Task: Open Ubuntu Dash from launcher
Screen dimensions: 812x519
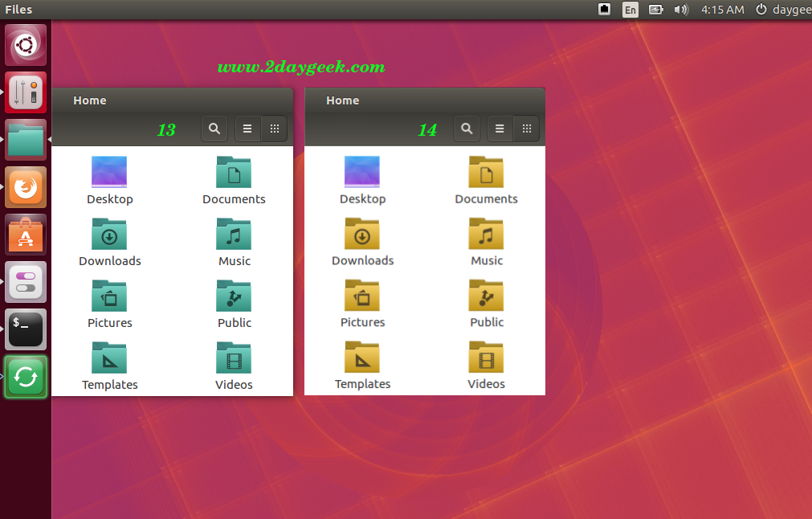Action: click(27, 45)
